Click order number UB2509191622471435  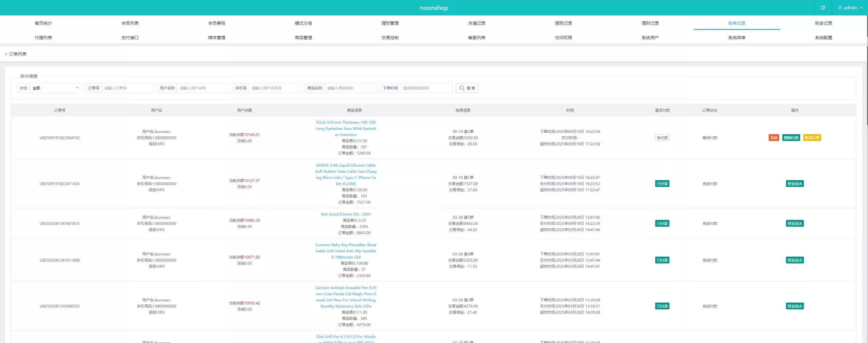pyautogui.click(x=60, y=184)
